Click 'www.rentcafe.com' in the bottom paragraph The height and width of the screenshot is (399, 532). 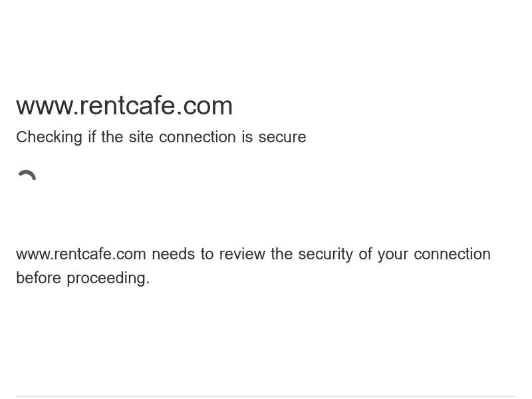pyautogui.click(x=81, y=254)
